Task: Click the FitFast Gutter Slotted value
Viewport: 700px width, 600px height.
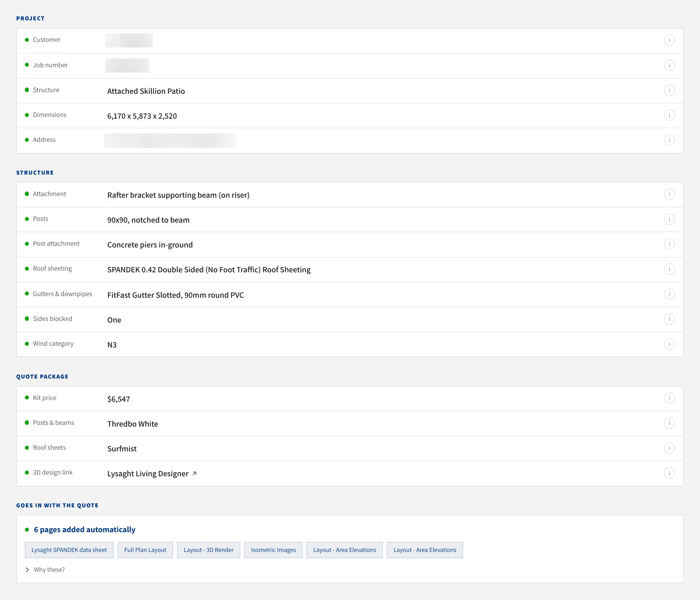Action: pos(175,295)
